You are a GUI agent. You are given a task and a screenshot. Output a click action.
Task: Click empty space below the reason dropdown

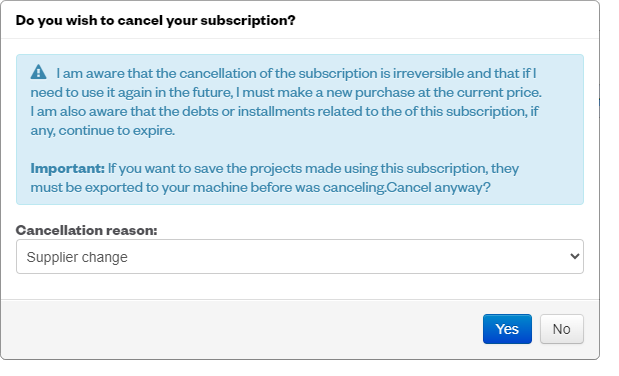(x=300, y=286)
